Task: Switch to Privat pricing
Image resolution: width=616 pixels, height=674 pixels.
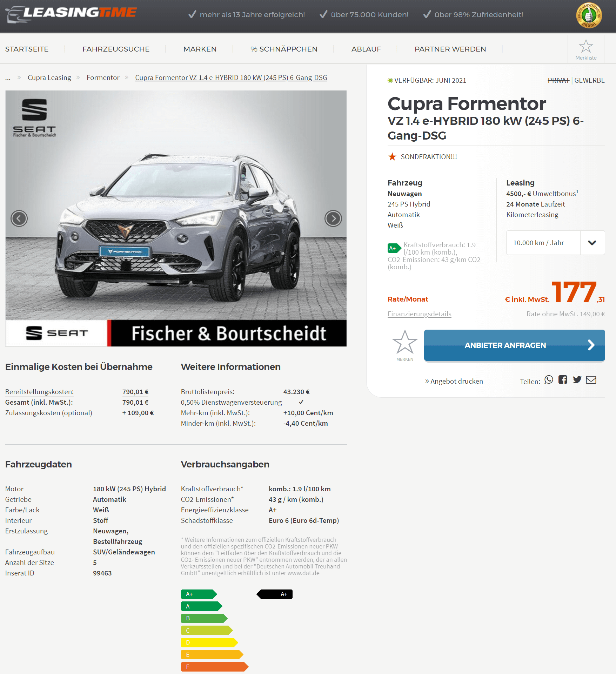Action: pos(558,80)
